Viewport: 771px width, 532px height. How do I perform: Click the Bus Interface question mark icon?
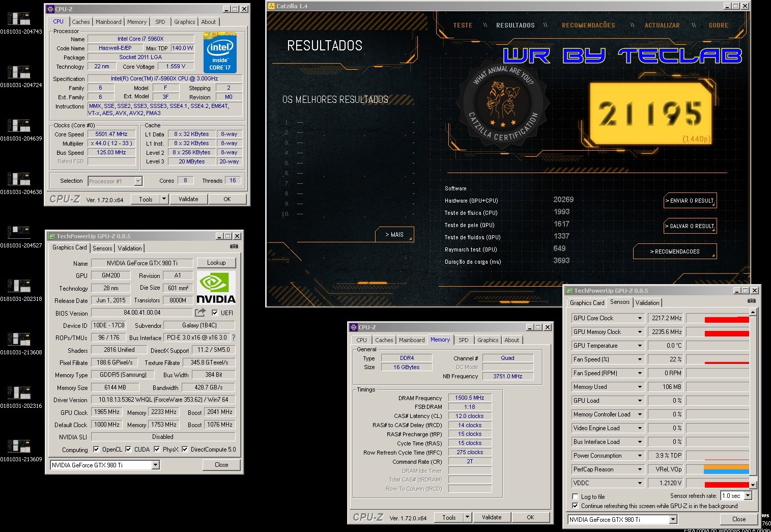pos(234,338)
